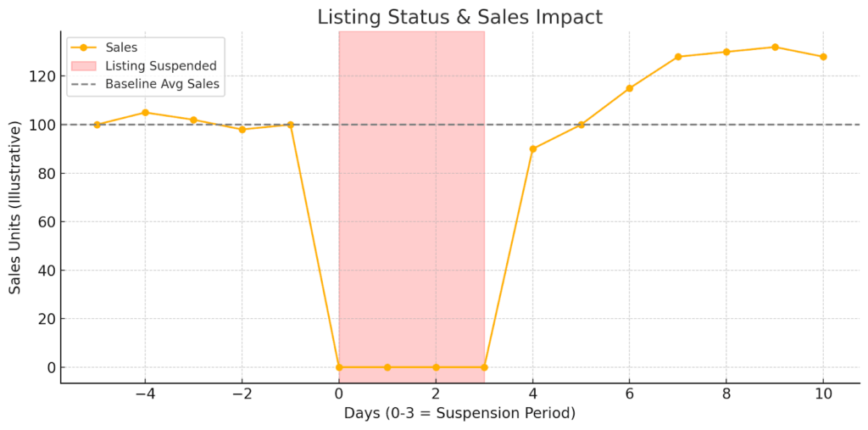Click the Sales marker icon in legend
This screenshot has height=430, width=868.
click(83, 47)
